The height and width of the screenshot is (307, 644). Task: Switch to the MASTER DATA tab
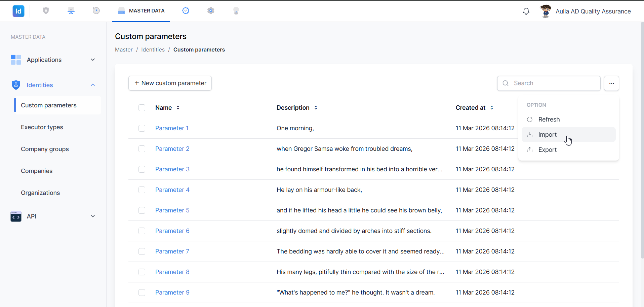141,11
